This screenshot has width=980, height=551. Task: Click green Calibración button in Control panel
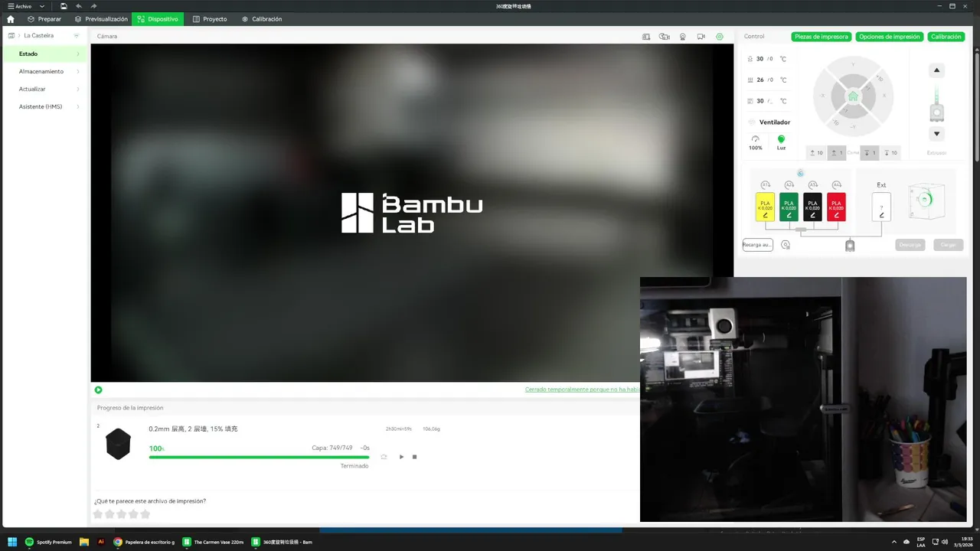(x=946, y=37)
